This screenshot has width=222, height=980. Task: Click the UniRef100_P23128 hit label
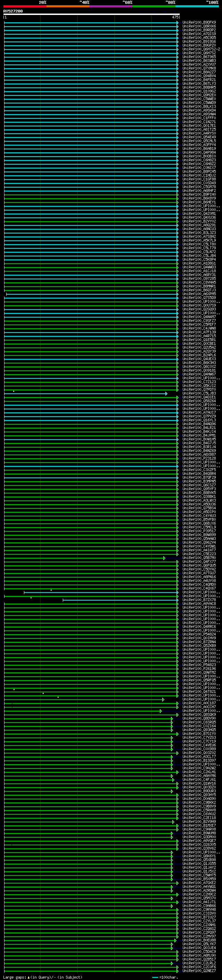[x=199, y=459]
